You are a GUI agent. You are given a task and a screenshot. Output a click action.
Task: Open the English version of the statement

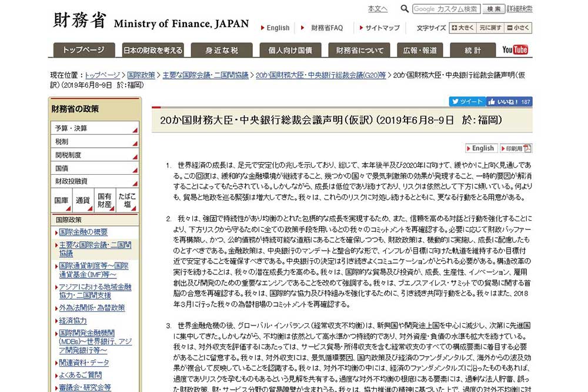[x=482, y=148]
